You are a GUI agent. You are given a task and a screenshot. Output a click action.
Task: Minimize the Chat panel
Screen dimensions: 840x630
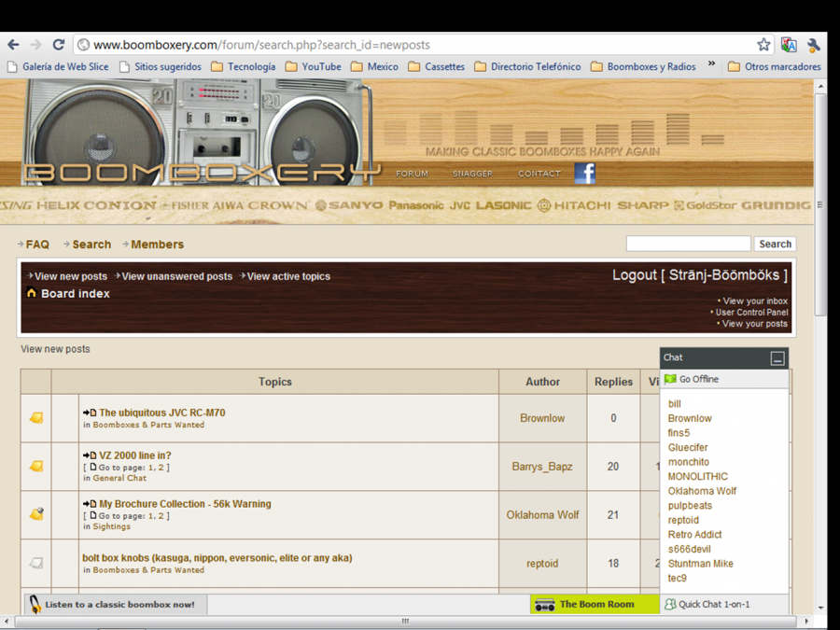[777, 357]
